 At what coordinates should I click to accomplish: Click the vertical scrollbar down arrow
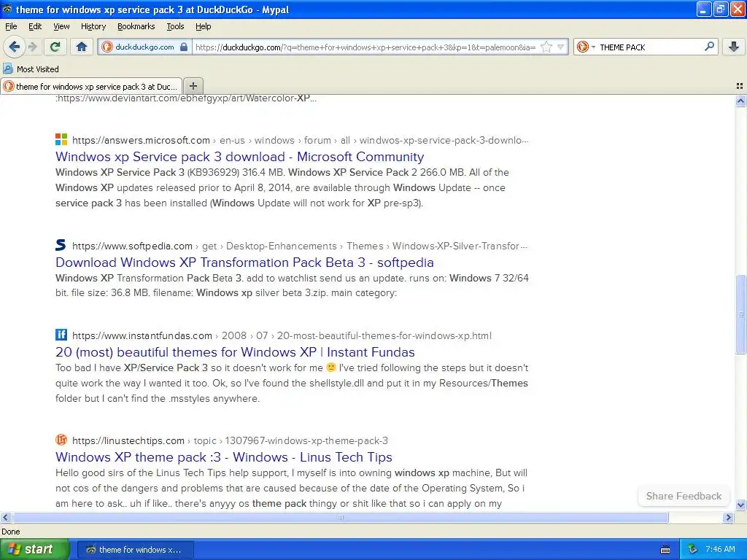click(x=740, y=505)
